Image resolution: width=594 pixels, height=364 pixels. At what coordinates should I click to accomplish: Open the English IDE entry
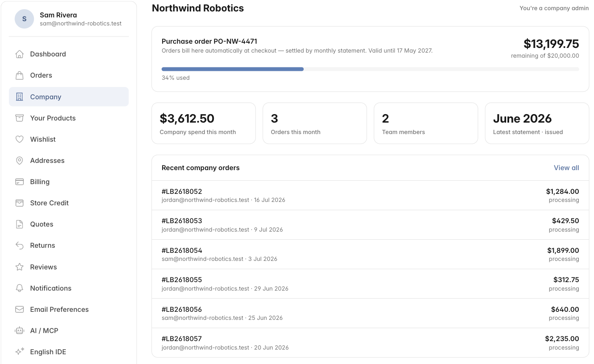click(x=69, y=352)
